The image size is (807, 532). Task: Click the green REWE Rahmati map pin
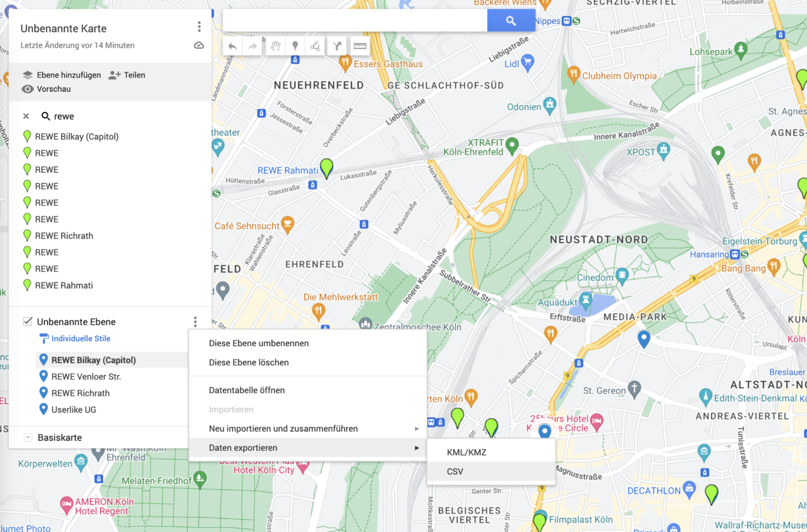(327, 168)
